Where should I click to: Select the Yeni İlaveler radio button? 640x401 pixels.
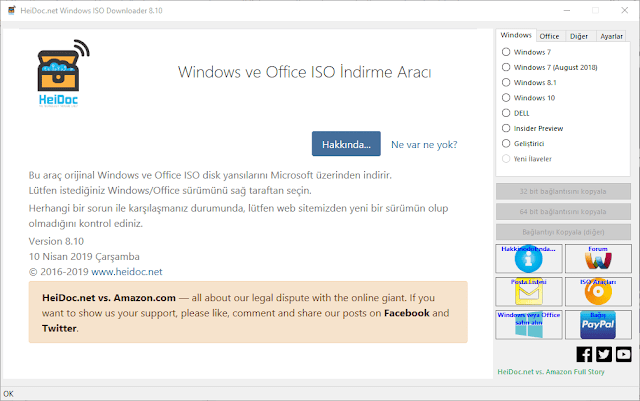506,158
